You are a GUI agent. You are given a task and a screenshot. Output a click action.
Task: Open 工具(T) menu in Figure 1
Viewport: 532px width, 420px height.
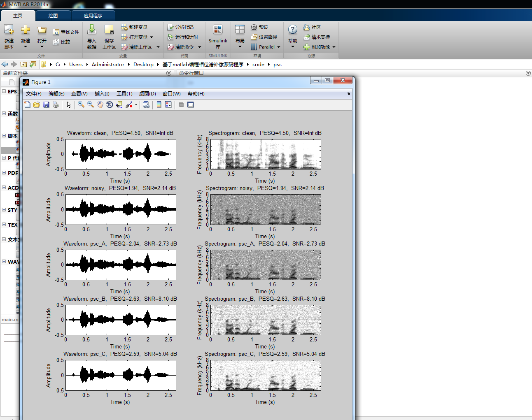pos(124,94)
